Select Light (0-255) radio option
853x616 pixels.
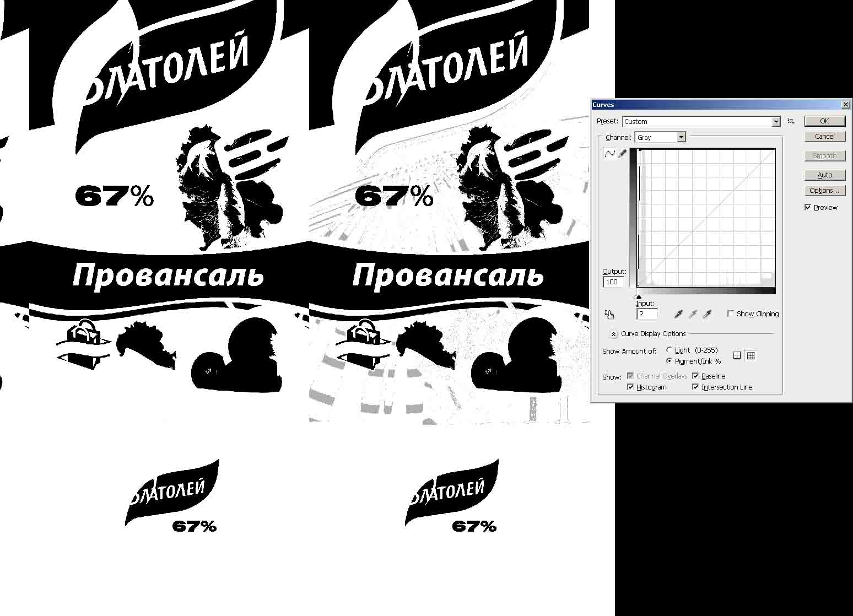[670, 350]
